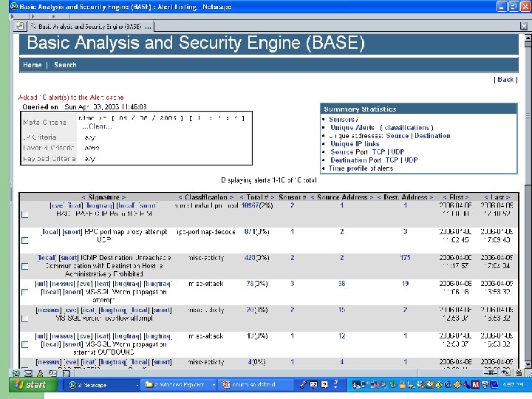Open Navigator from the status bar component icon

(x=16, y=374)
